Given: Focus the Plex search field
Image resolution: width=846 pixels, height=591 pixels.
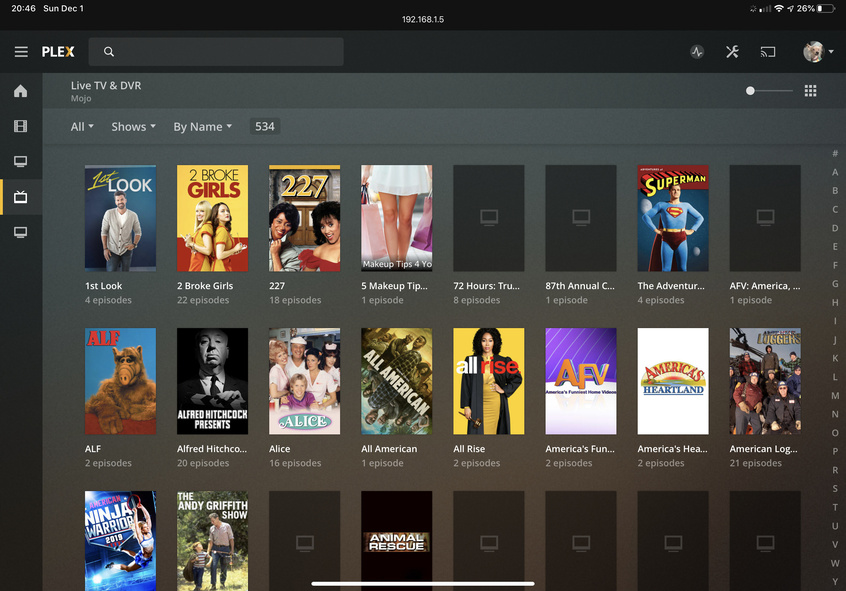Looking at the screenshot, I should click(216, 52).
